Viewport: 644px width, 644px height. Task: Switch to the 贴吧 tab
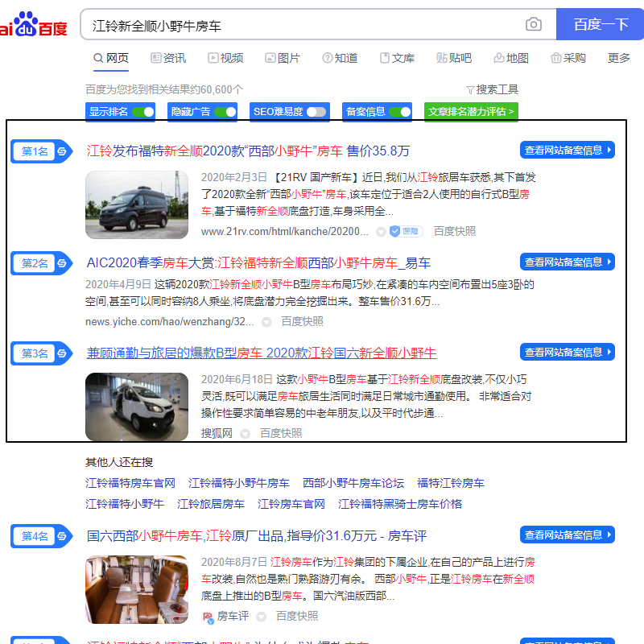point(454,58)
